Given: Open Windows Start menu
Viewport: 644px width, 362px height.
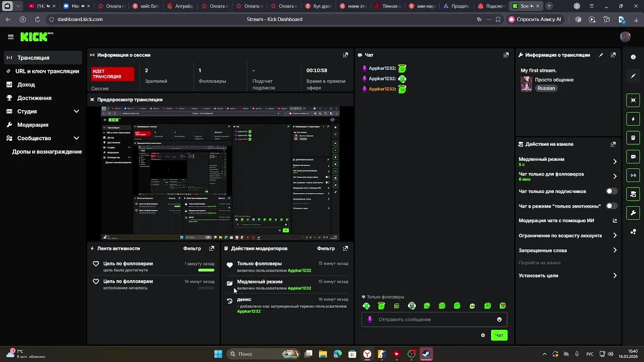Looking at the screenshot, I should (218, 354).
